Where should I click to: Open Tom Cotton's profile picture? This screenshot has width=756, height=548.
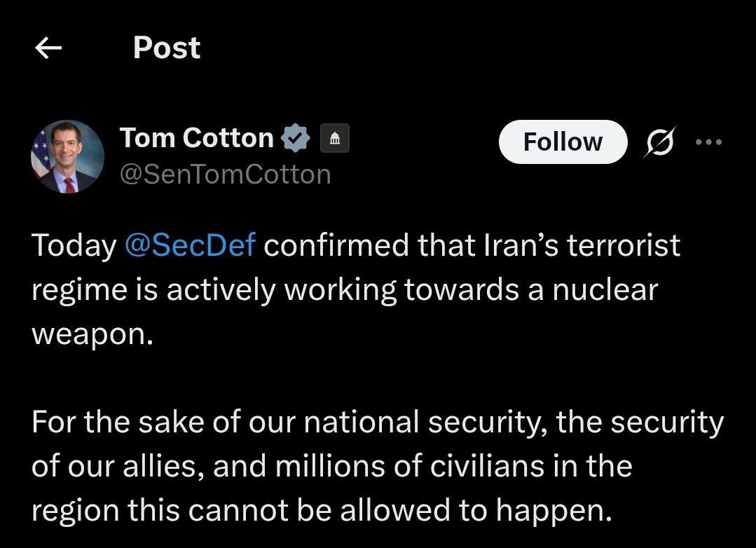pos(67,157)
